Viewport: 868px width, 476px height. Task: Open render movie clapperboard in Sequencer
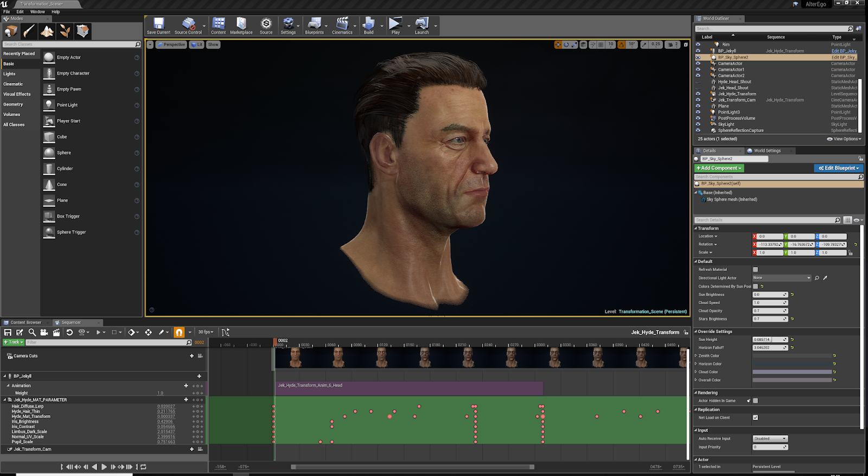(x=56, y=332)
